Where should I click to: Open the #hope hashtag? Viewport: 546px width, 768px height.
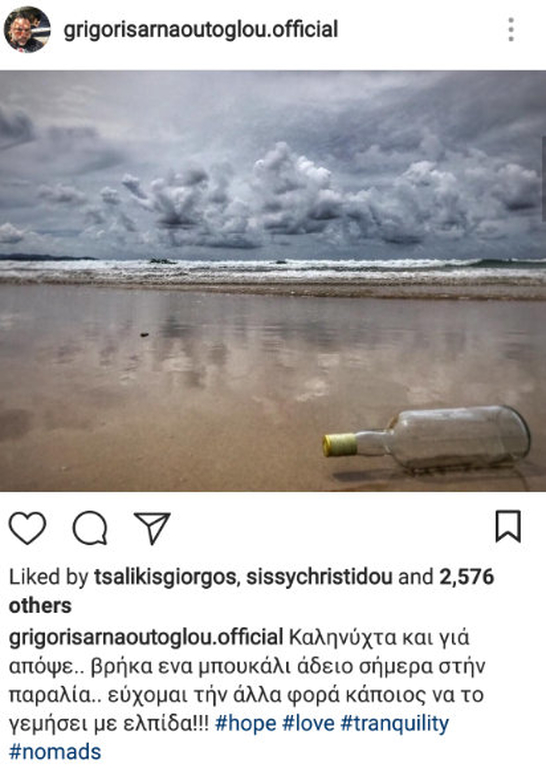246,723
